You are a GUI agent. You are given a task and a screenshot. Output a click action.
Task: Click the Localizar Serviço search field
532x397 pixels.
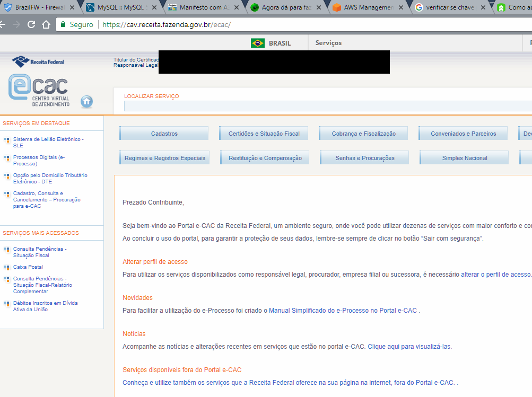[x=328, y=106]
